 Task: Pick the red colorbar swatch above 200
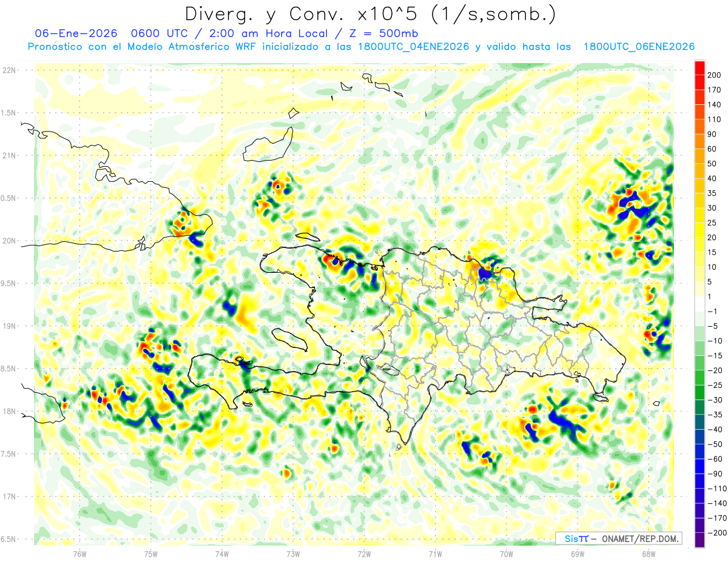(x=699, y=68)
